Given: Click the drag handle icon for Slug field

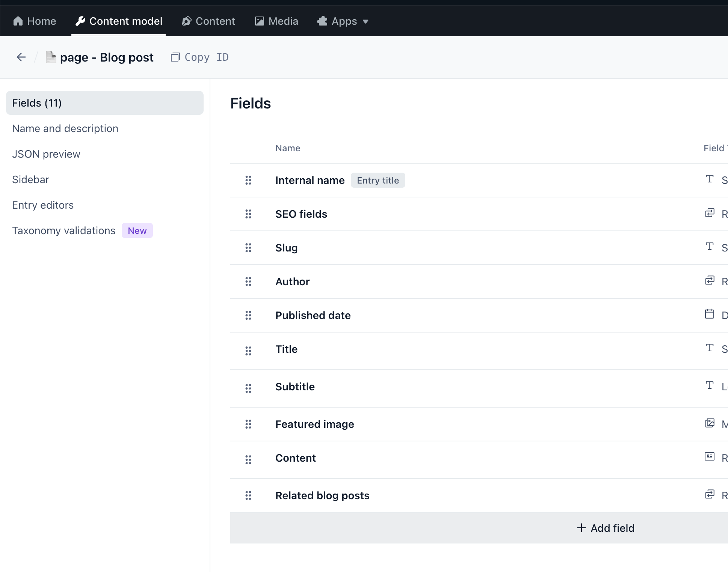Looking at the screenshot, I should [x=248, y=248].
